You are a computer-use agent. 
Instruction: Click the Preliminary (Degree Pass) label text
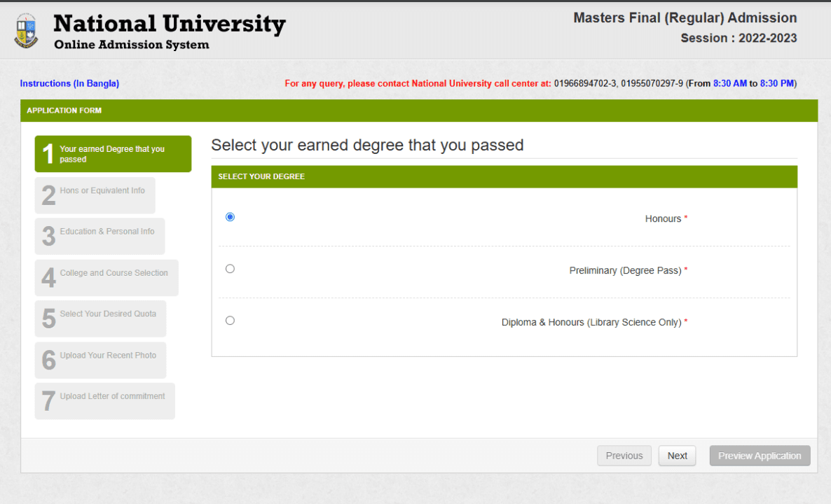pyautogui.click(x=626, y=270)
